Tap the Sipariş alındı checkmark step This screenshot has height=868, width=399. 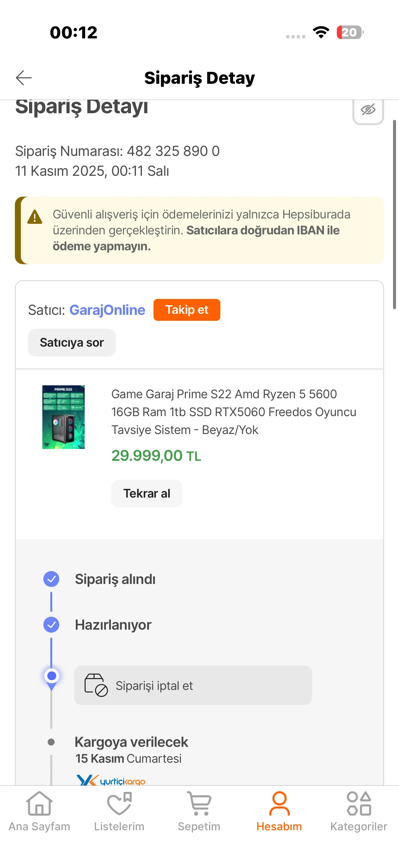(x=51, y=579)
